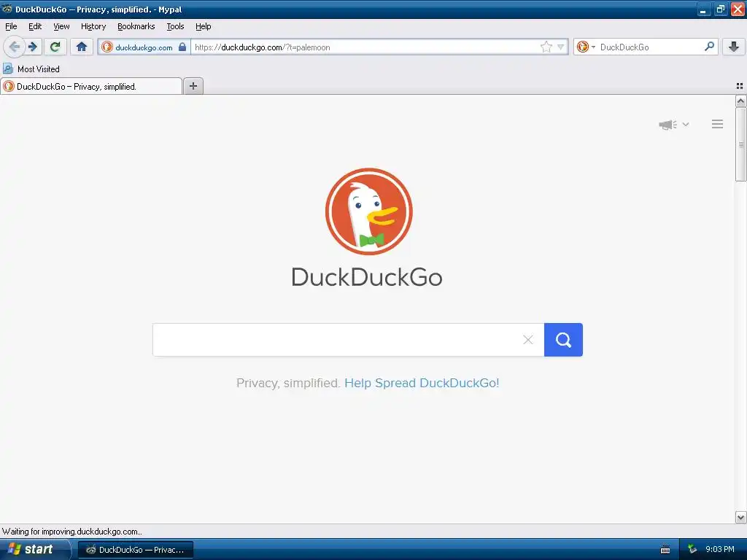747x560 pixels.
Task: Open the address bar history dropdown arrow
Action: click(561, 47)
